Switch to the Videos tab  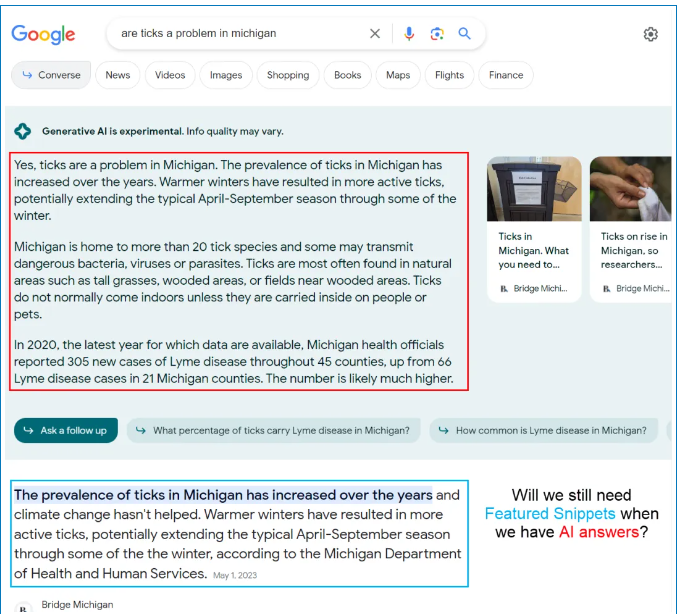170,75
